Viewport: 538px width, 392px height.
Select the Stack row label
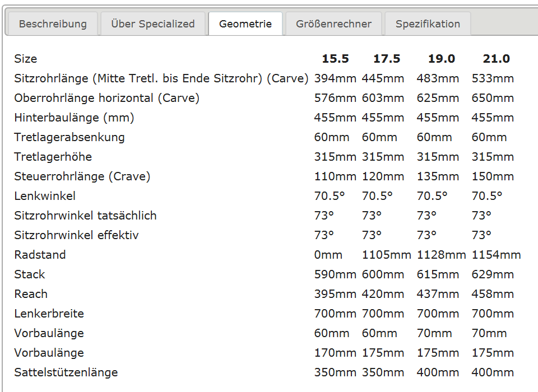point(30,274)
